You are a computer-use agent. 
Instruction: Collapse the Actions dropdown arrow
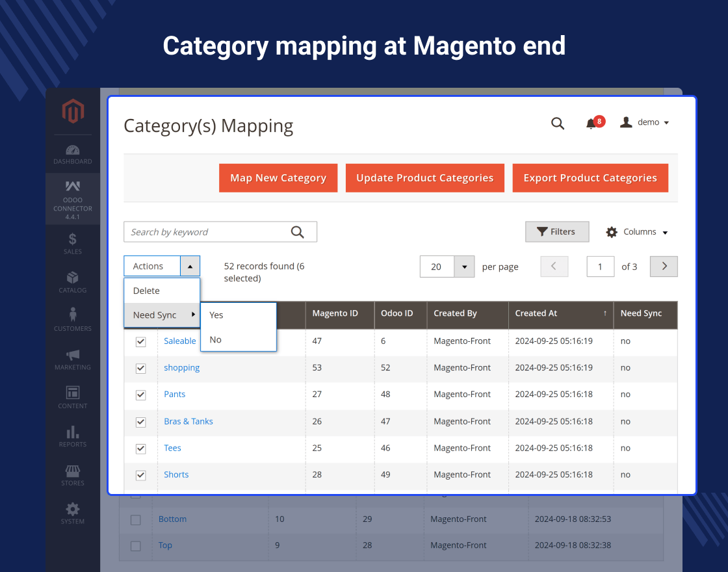(x=190, y=266)
